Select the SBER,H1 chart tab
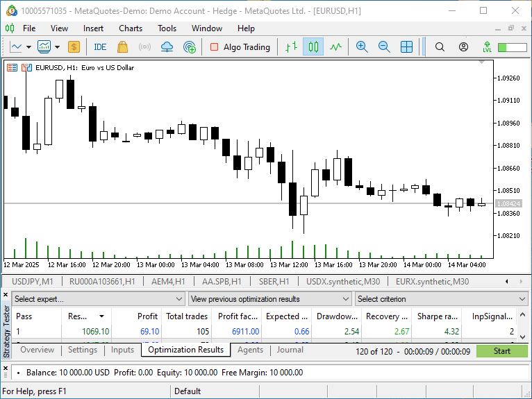The height and width of the screenshot is (399, 532). click(x=274, y=282)
